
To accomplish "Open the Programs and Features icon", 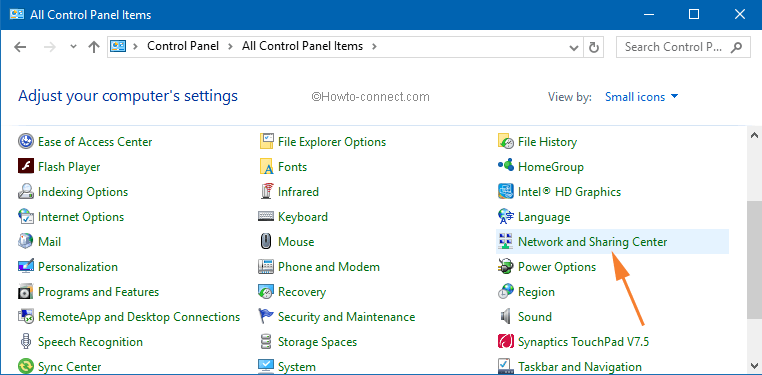I will pos(25,292).
